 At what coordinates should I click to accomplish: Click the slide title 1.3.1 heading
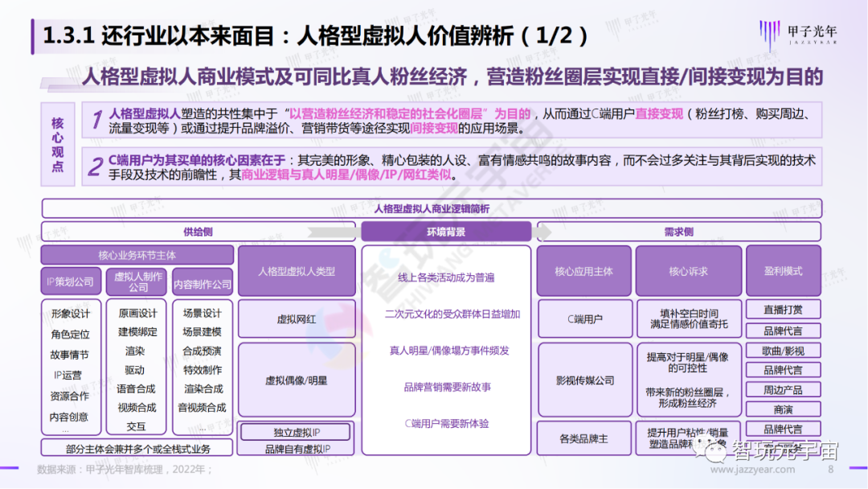(314, 36)
